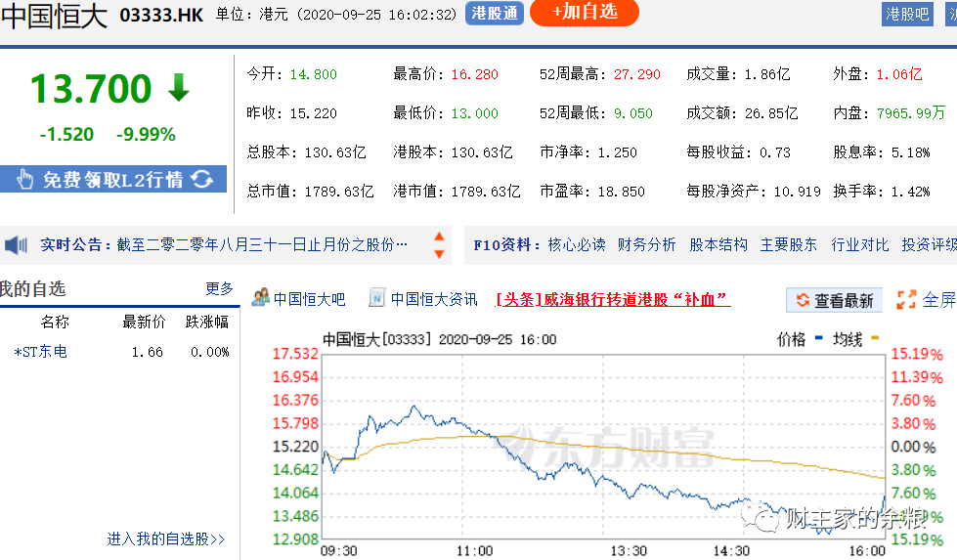This screenshot has height=560, width=957.
Task: Claim free L2 quotes banner button
Action: (113, 179)
